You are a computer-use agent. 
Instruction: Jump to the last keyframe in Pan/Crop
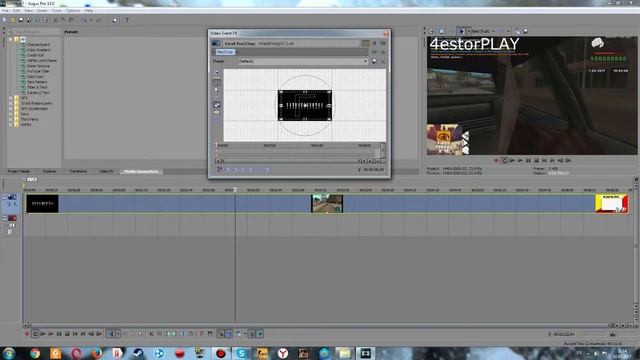[251, 170]
